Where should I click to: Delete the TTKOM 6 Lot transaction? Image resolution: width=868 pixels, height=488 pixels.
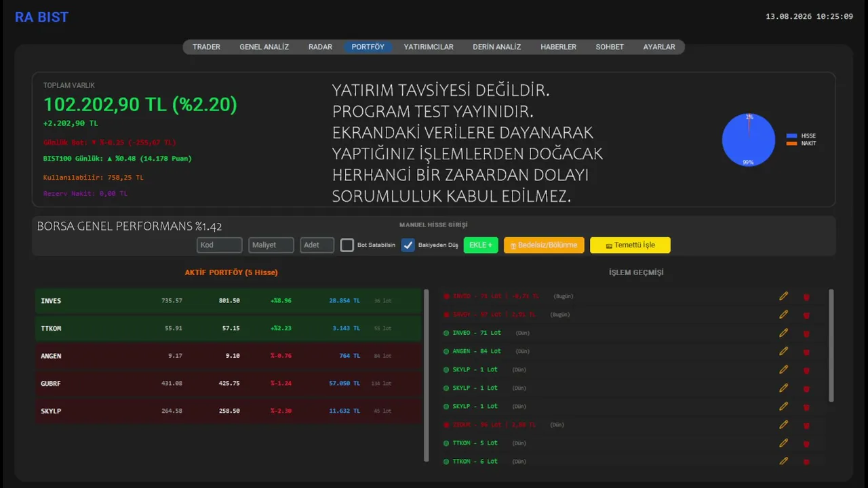coord(806,462)
